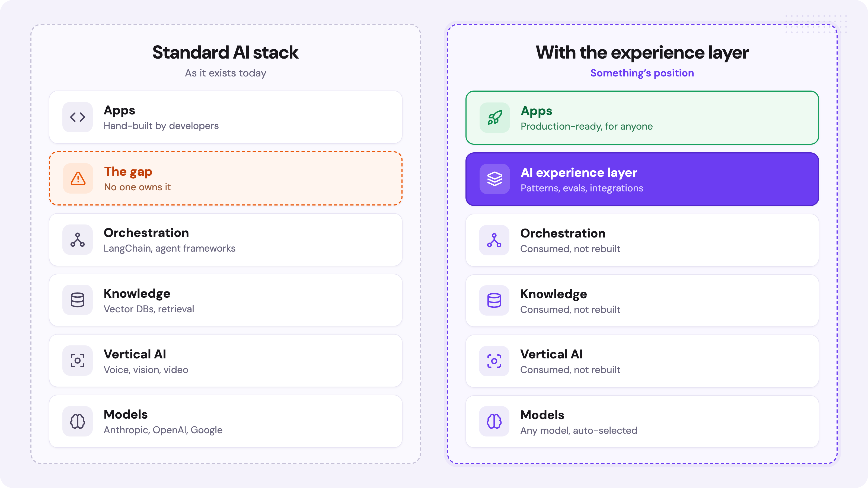Click the code brackets icon beside Apps
868x488 pixels.
click(x=78, y=117)
